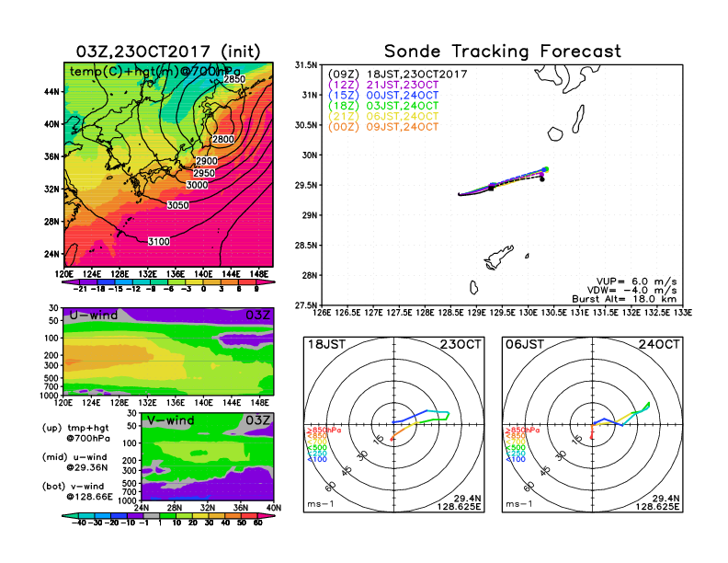Click the 40N label on V-wind axis
Screen dimensions: 728x563
pos(274,508)
